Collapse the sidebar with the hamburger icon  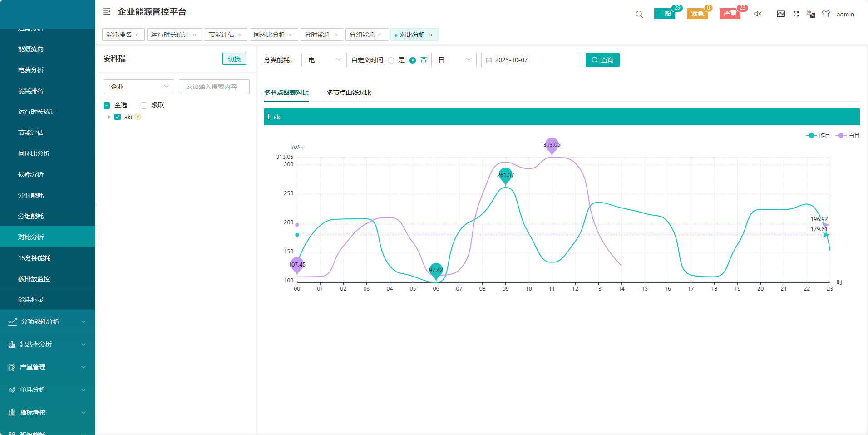(x=107, y=12)
